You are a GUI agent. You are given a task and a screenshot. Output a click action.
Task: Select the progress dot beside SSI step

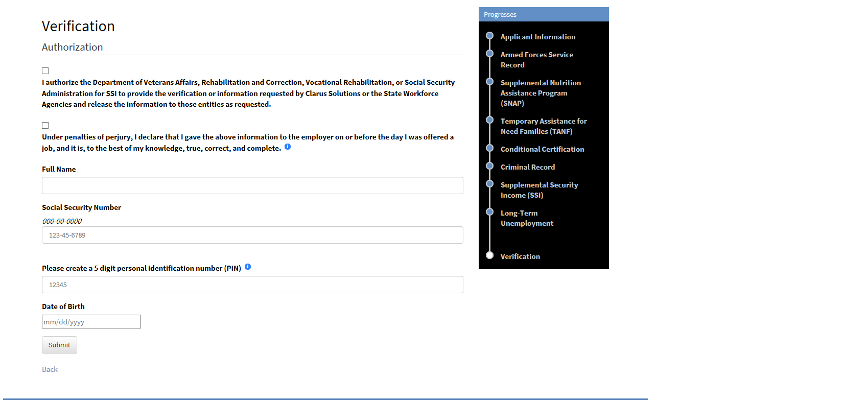(x=489, y=184)
